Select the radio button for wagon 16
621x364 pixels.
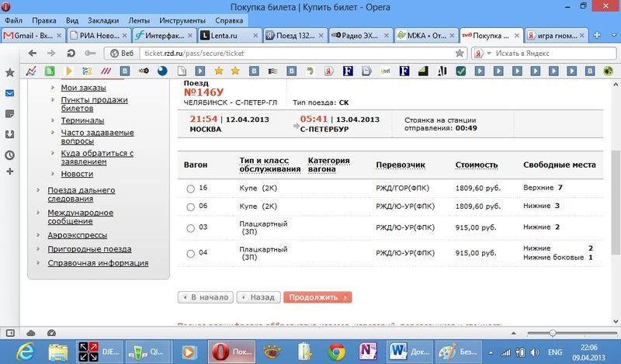[191, 189]
